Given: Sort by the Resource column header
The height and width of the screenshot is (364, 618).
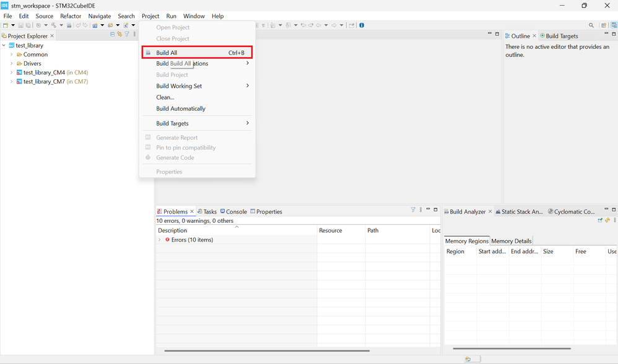Looking at the screenshot, I should [341, 230].
